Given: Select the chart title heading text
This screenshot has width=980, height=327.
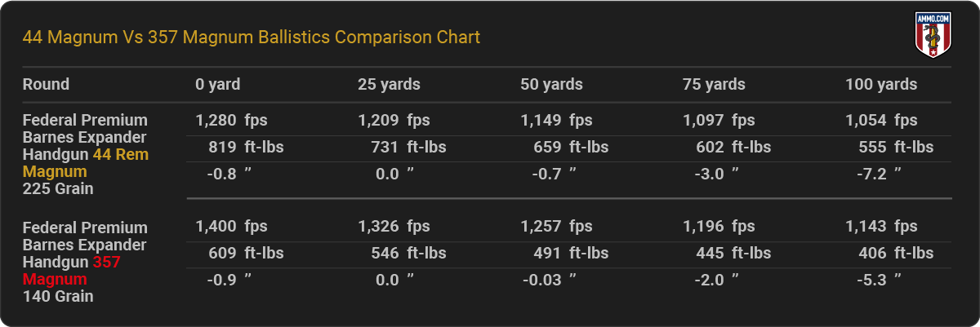Looking at the screenshot, I should [x=252, y=38].
